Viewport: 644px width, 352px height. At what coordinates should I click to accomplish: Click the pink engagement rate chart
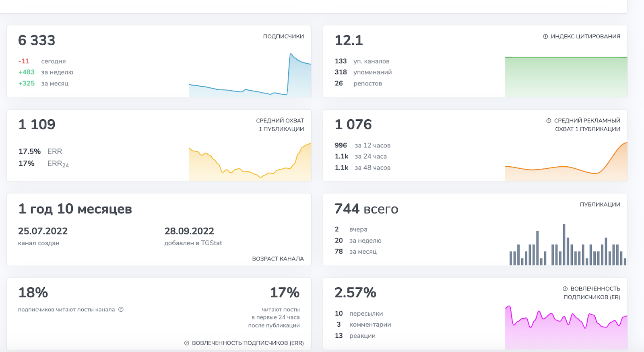[566, 327]
